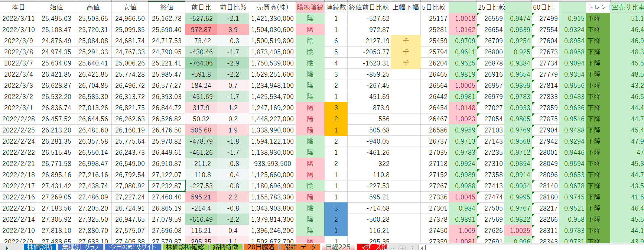Select the 2022/3/11 date cell
Viewport: 644px width, 250px height.
19,18
